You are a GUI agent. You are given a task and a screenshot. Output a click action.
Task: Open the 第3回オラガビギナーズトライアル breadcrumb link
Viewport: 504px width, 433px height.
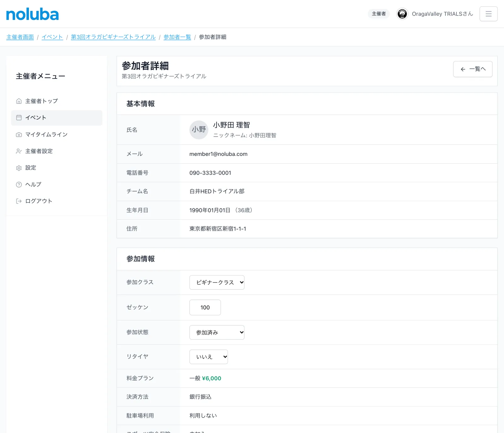[x=113, y=37]
